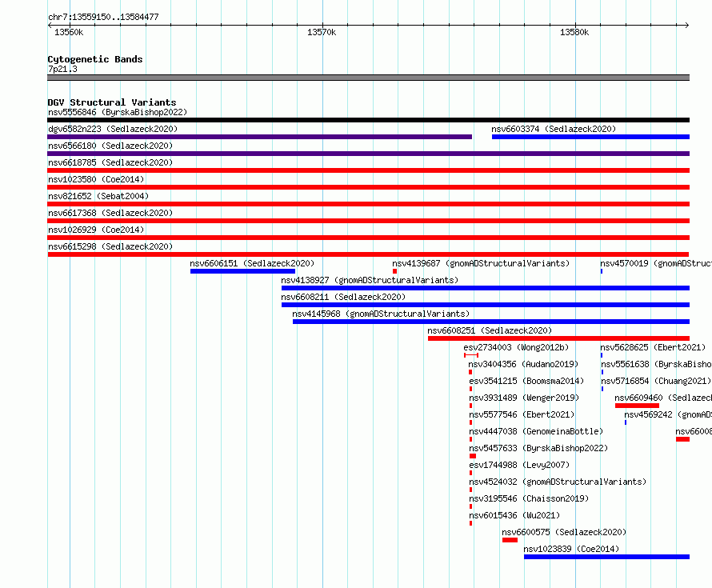Open the nsv6600575 (Sedlazeck2020) label
The width and height of the screenshot is (712, 588).
coord(564,532)
